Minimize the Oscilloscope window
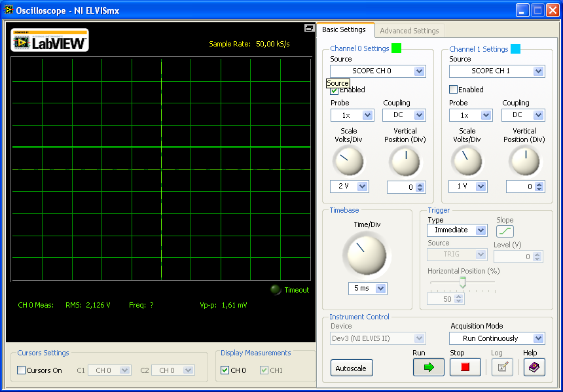The height and width of the screenshot is (392, 563). coord(522,10)
